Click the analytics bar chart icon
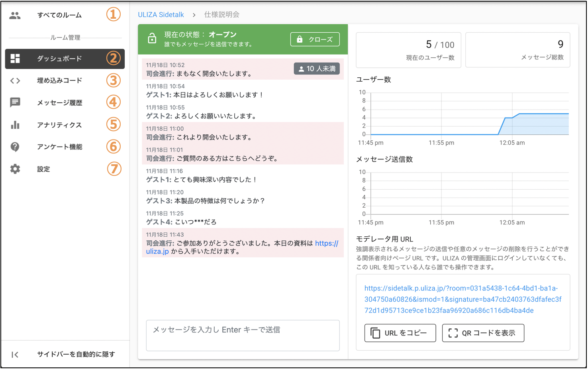Screen dimensions: 588x369 coord(15,125)
